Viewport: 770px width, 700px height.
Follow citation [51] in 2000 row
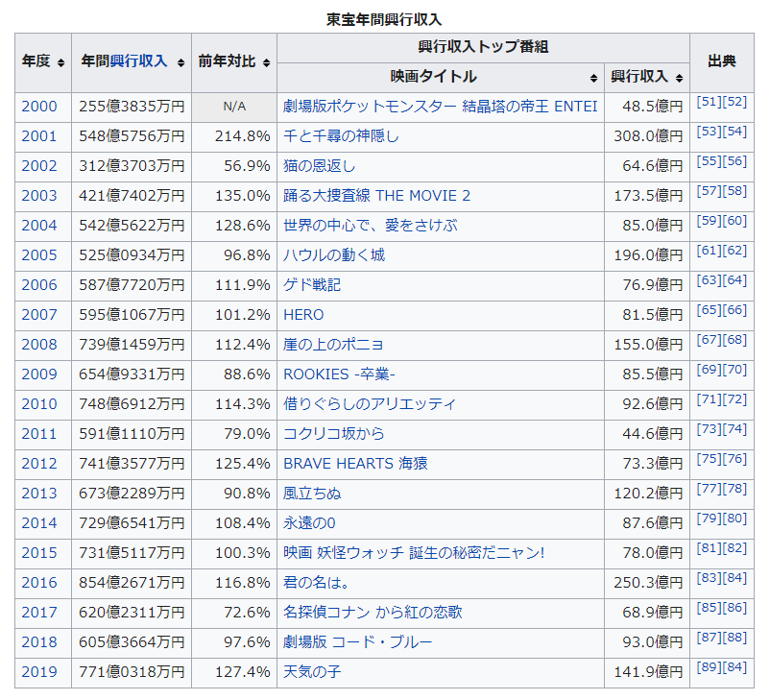[710, 102]
